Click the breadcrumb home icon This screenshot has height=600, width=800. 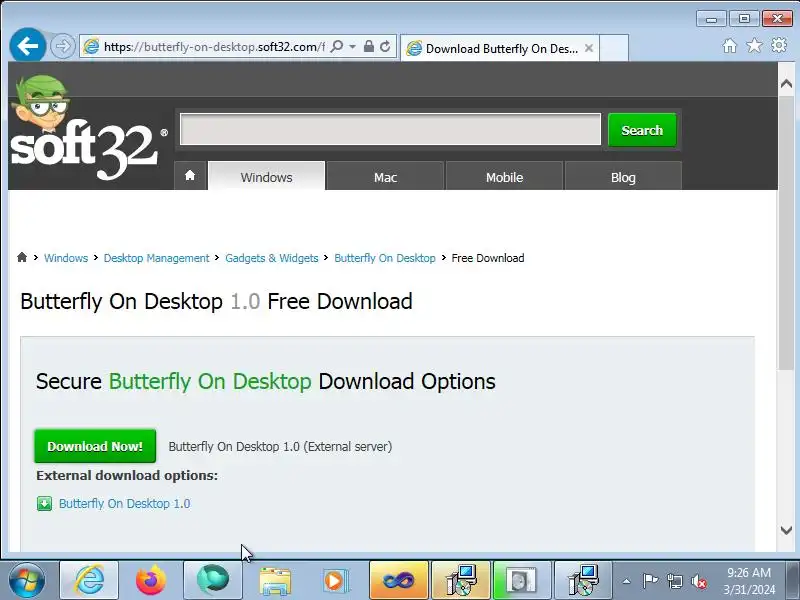click(22, 257)
